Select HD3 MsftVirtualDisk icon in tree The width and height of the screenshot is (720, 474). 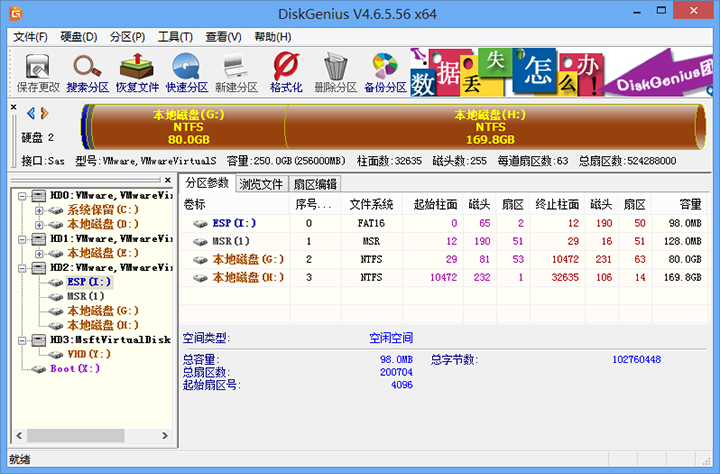[39, 340]
